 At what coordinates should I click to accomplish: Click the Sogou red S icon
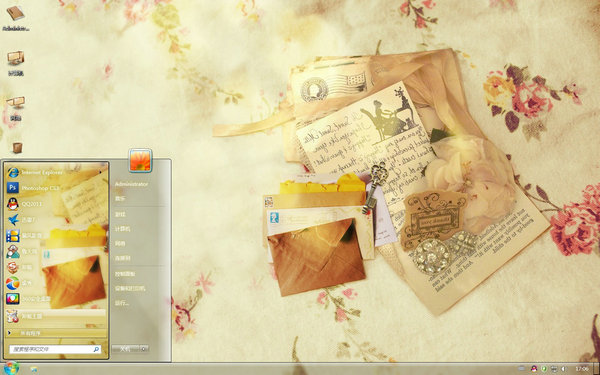click(x=13, y=267)
